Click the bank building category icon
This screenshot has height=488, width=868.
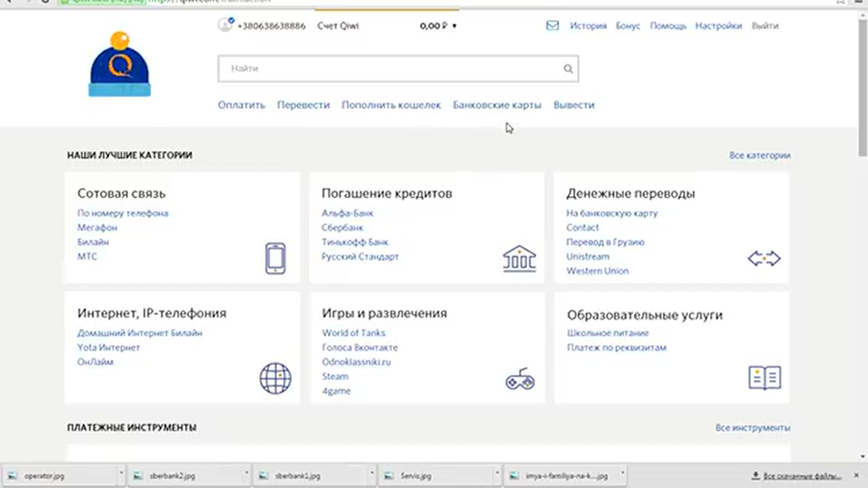coord(519,258)
